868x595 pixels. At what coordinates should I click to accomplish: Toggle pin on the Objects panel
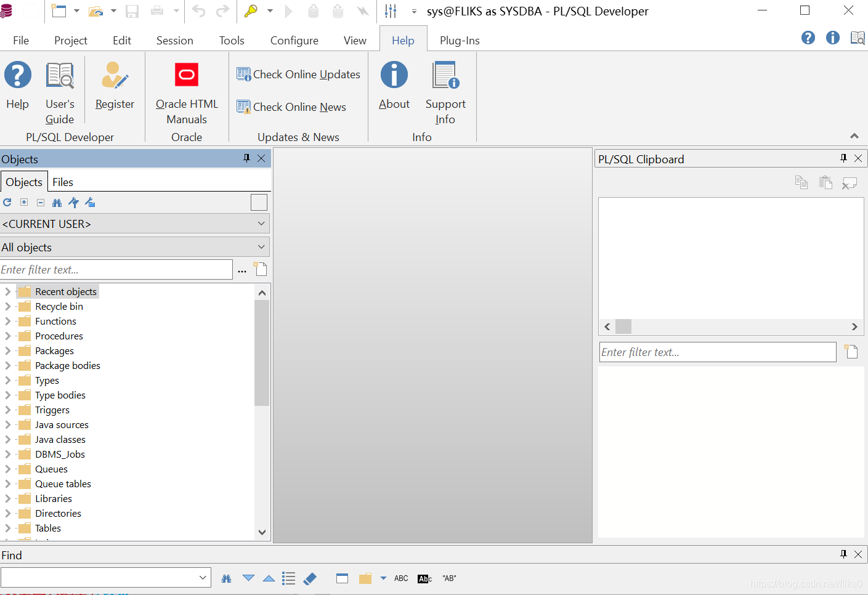coord(246,158)
